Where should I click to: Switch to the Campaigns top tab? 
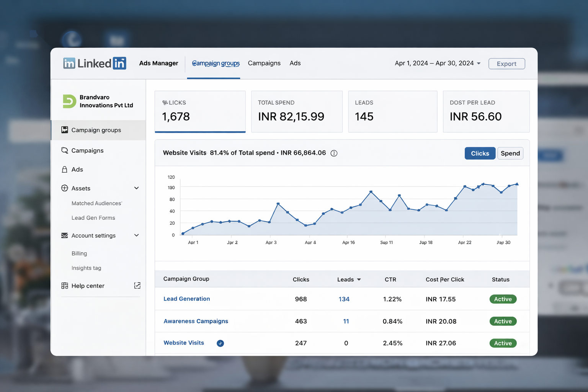pos(264,63)
